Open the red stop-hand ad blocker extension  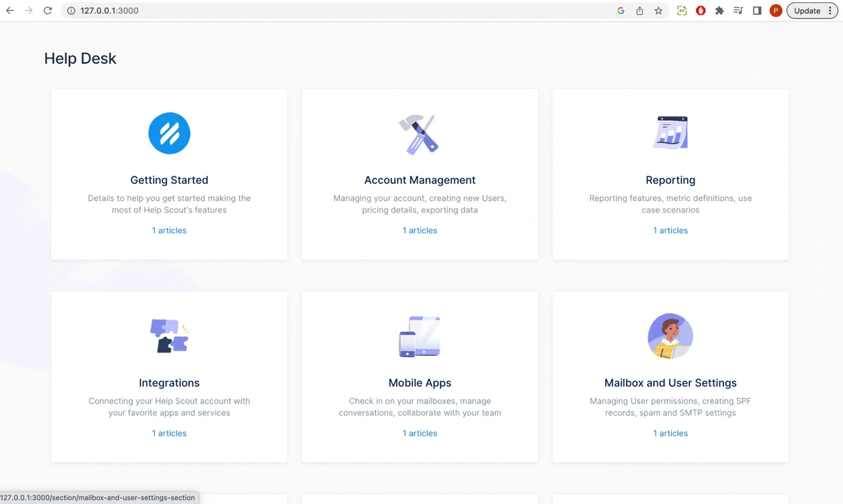(x=700, y=11)
